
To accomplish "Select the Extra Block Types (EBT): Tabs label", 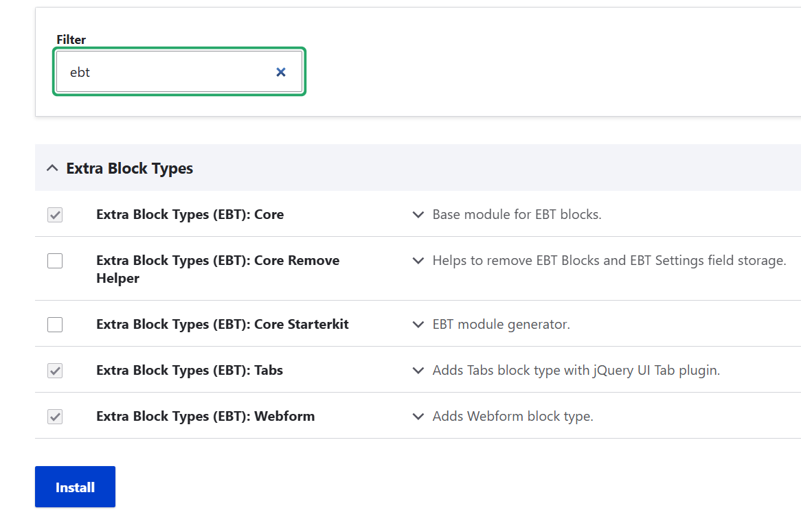I will [190, 370].
